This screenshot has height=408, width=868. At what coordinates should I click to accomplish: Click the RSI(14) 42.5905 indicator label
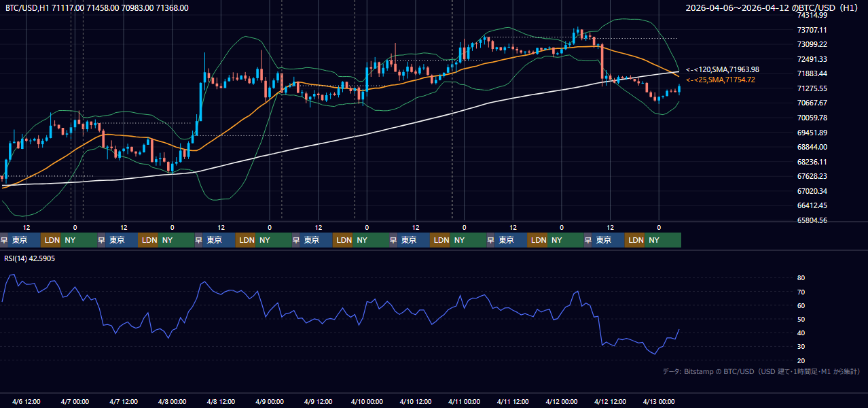(x=30, y=258)
